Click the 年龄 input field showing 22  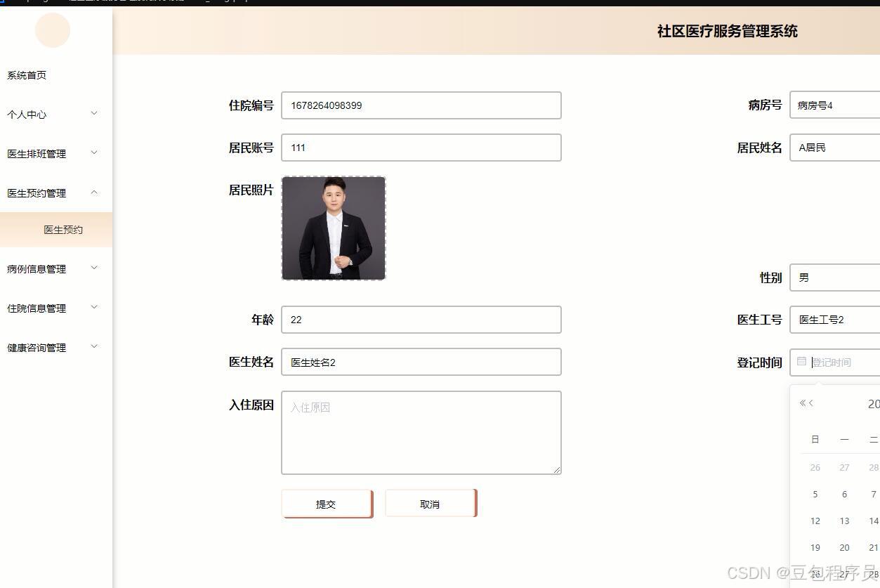pyautogui.click(x=421, y=319)
